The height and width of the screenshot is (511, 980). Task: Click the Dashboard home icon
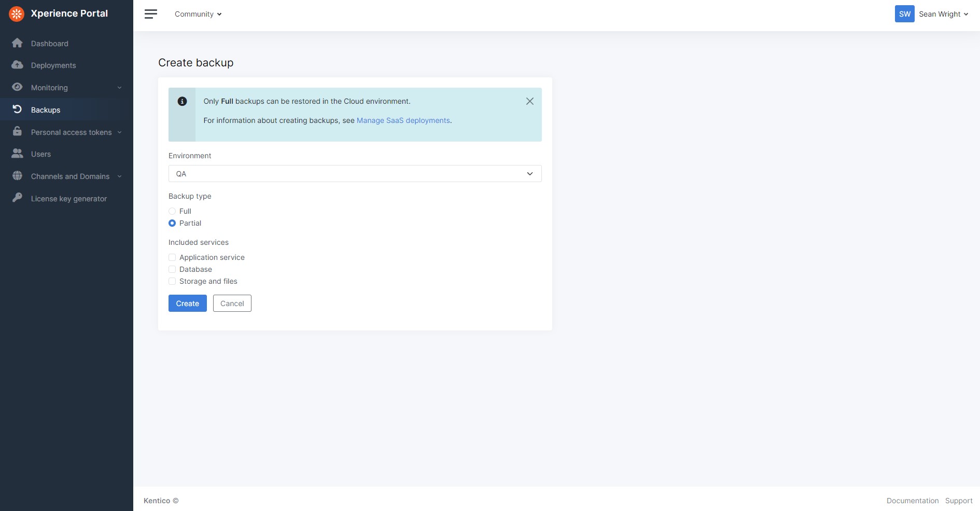coord(17,43)
